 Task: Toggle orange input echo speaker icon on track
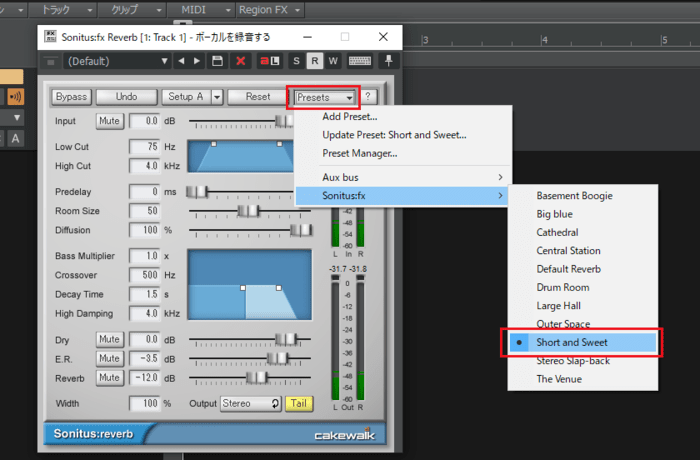pos(15,96)
